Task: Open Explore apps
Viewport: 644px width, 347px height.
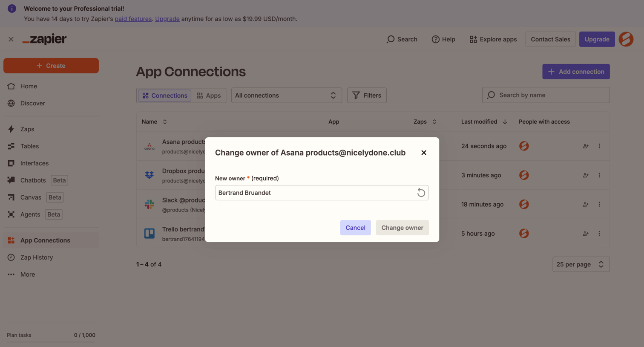Action: click(x=493, y=39)
